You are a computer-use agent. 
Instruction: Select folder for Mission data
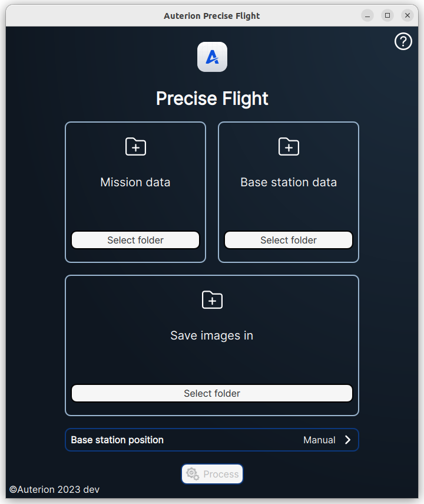pyautogui.click(x=135, y=240)
